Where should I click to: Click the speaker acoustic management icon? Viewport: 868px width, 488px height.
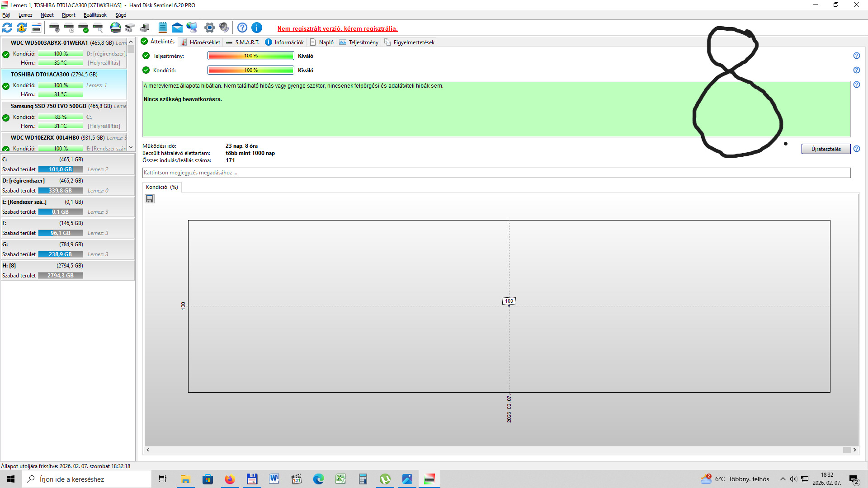pos(224,28)
